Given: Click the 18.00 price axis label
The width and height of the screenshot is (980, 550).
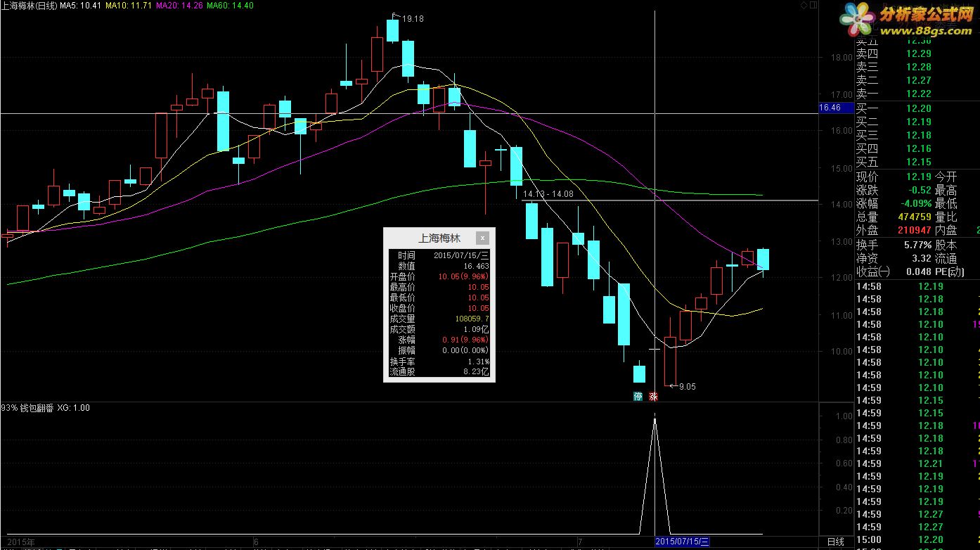Looking at the screenshot, I should click(x=842, y=58).
